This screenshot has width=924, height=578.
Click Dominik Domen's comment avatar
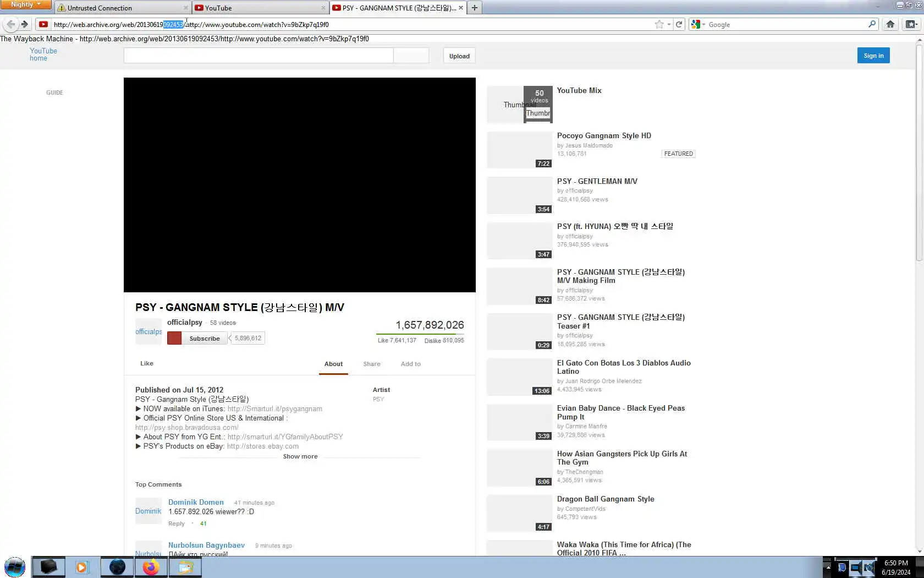pyautogui.click(x=148, y=511)
